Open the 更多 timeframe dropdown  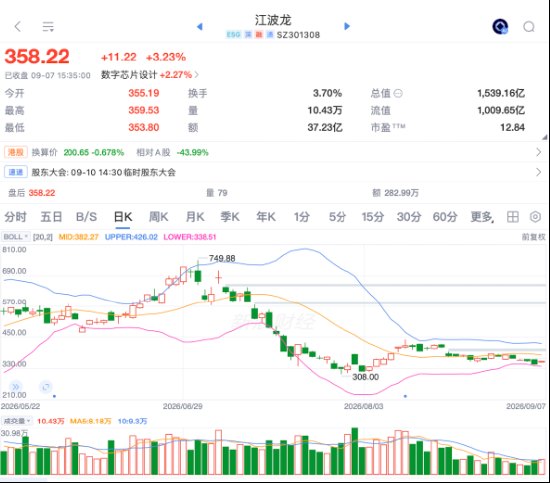482,217
